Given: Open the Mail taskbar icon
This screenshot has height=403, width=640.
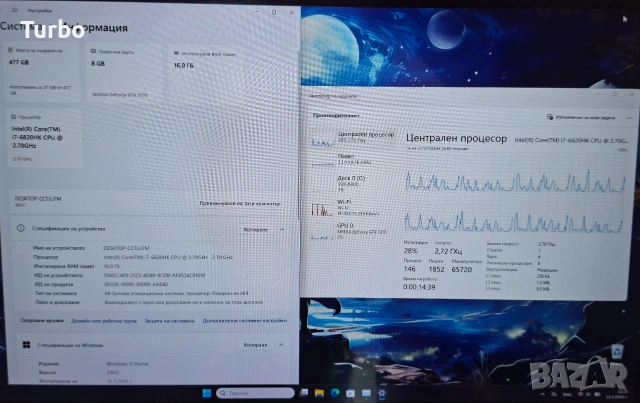Looking at the screenshot, I should pyautogui.click(x=366, y=393).
